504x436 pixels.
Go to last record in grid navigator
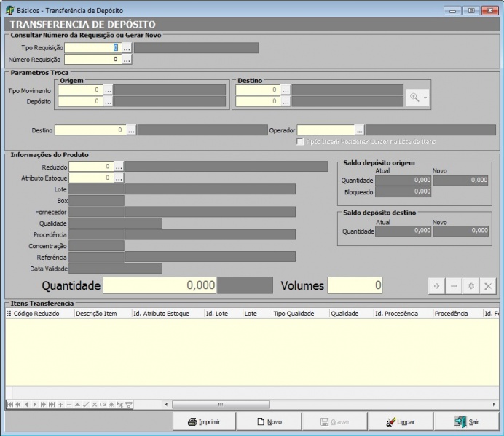pyautogui.click(x=52, y=404)
